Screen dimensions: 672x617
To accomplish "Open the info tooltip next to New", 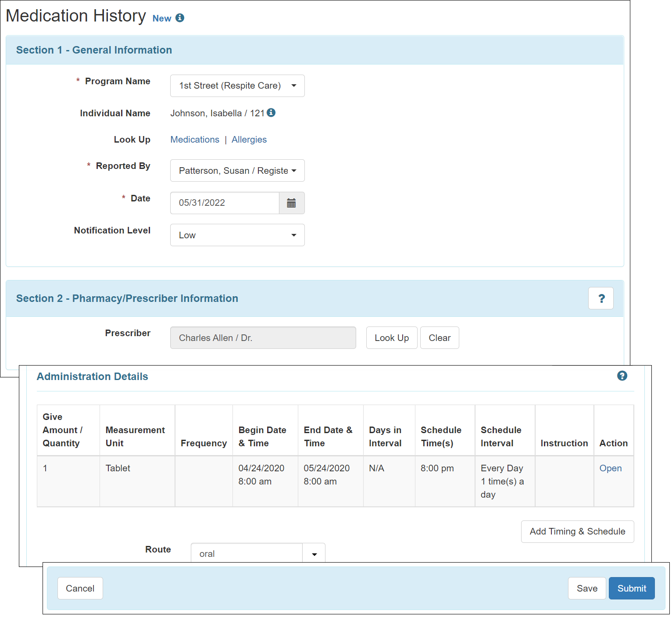I will click(180, 18).
